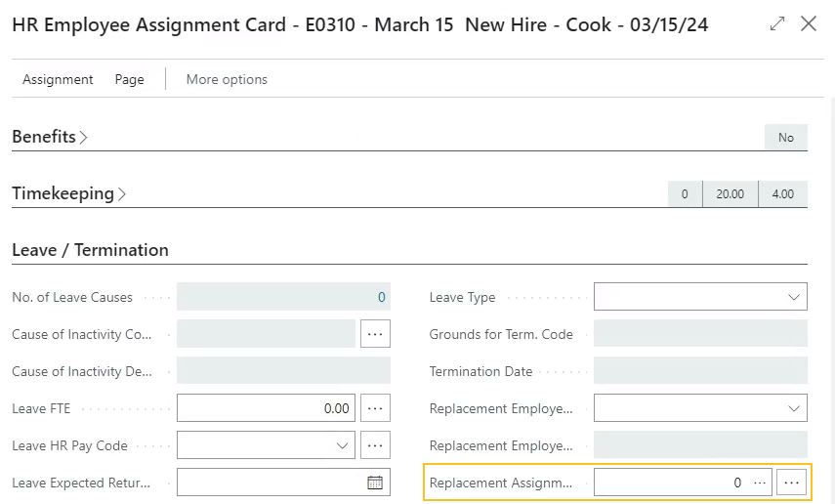The width and height of the screenshot is (835, 504).
Task: Collapse the Leave / Termination section
Action: coord(90,250)
